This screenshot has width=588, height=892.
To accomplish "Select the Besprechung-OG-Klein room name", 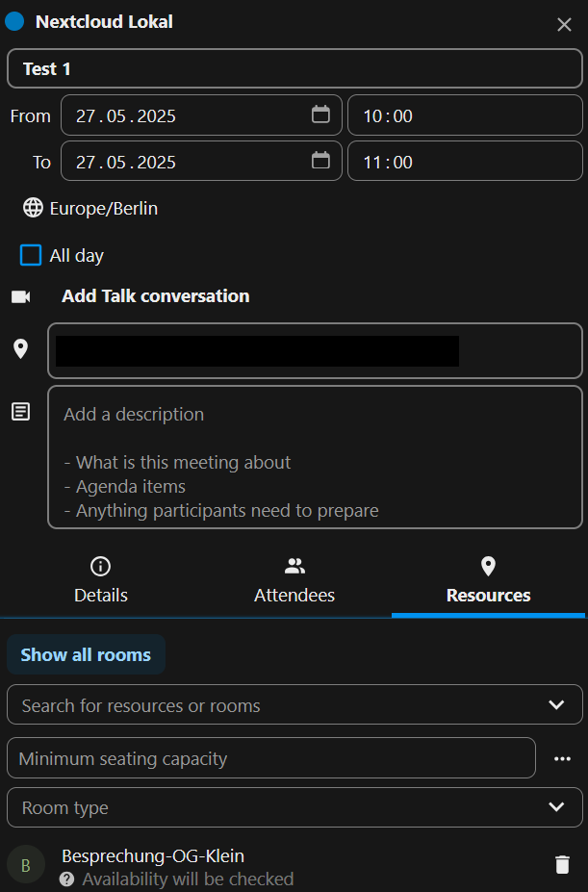I will (153, 855).
